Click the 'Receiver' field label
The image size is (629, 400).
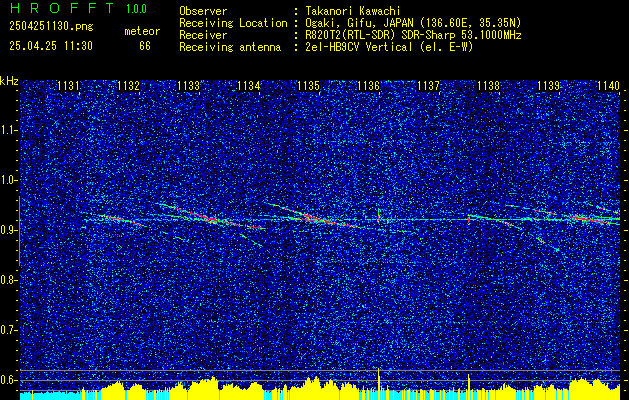click(x=203, y=35)
